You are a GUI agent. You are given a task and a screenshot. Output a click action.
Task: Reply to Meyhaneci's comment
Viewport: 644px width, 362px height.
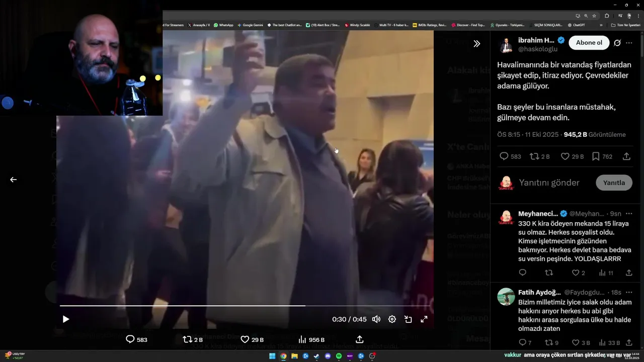click(522, 273)
